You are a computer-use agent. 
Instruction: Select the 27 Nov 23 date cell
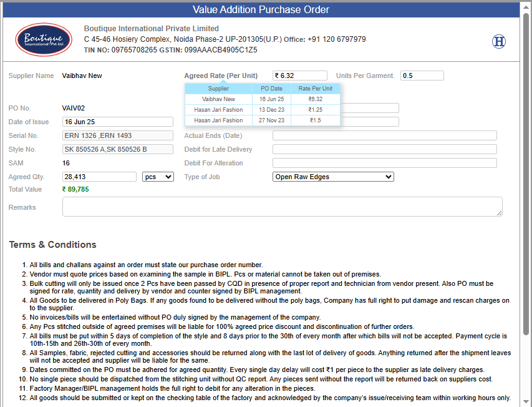(x=271, y=120)
